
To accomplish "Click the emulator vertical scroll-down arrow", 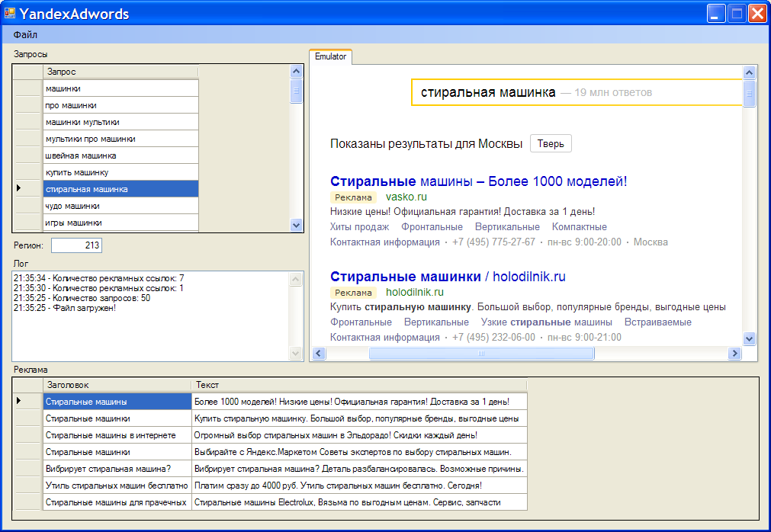I will point(749,338).
